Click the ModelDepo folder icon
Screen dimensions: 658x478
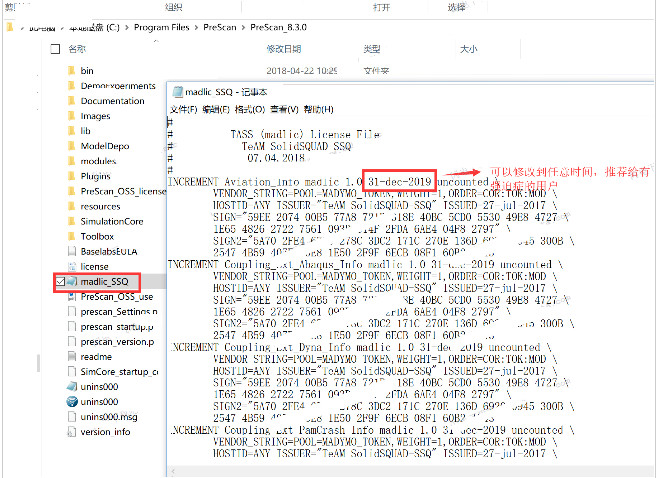[70, 146]
